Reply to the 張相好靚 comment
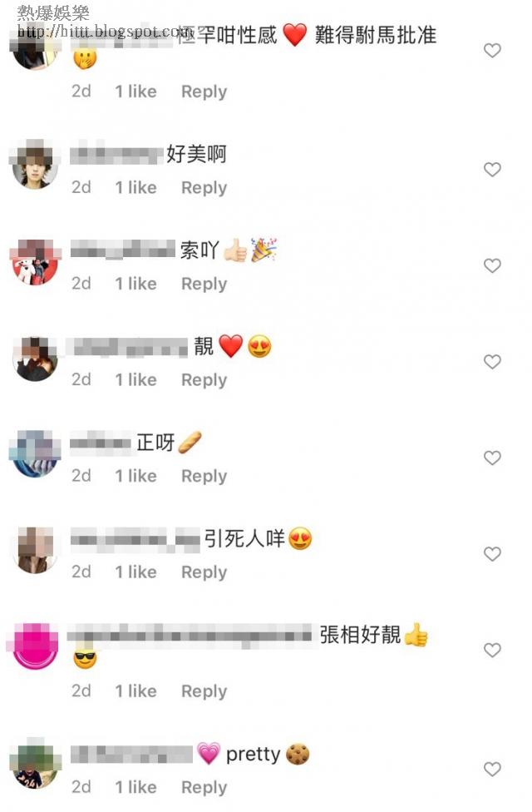 (x=204, y=691)
